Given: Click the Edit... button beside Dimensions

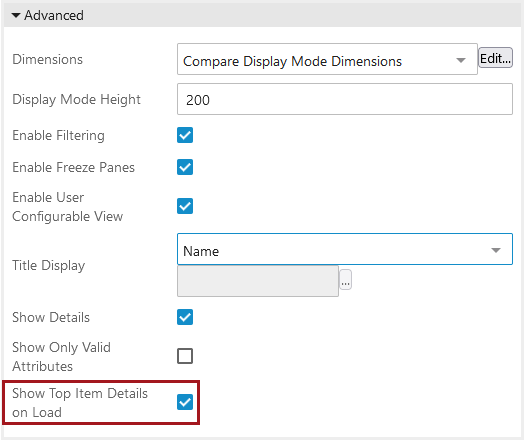Looking at the screenshot, I should click(495, 58).
